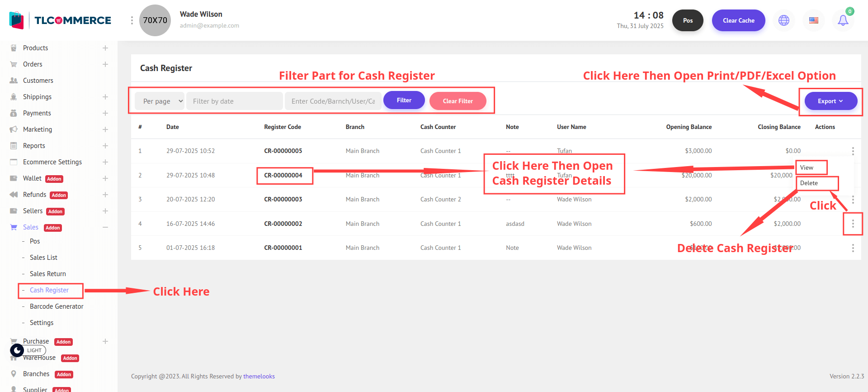The image size is (868, 392).
Task: Click the Filter by date field
Action: (x=235, y=101)
